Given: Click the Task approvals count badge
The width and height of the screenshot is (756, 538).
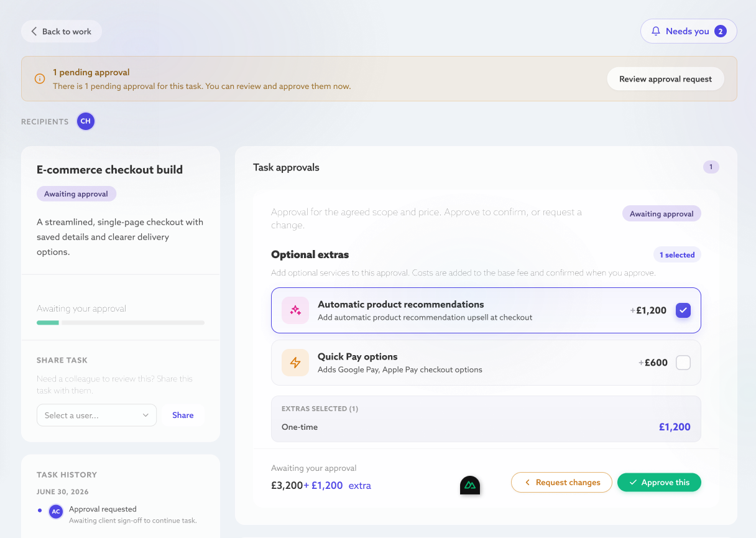Looking at the screenshot, I should point(711,167).
